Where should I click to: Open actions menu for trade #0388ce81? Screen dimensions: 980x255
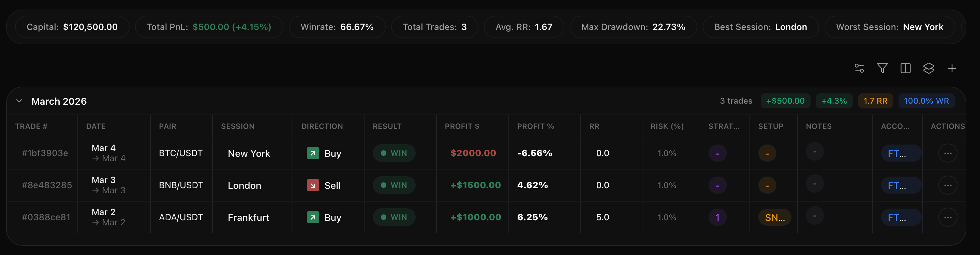point(948,217)
